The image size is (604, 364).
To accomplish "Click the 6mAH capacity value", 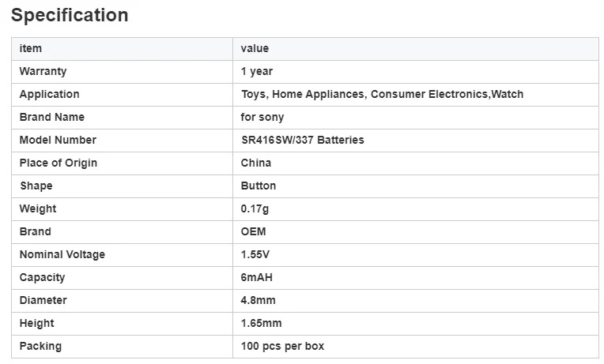I will [x=257, y=277].
